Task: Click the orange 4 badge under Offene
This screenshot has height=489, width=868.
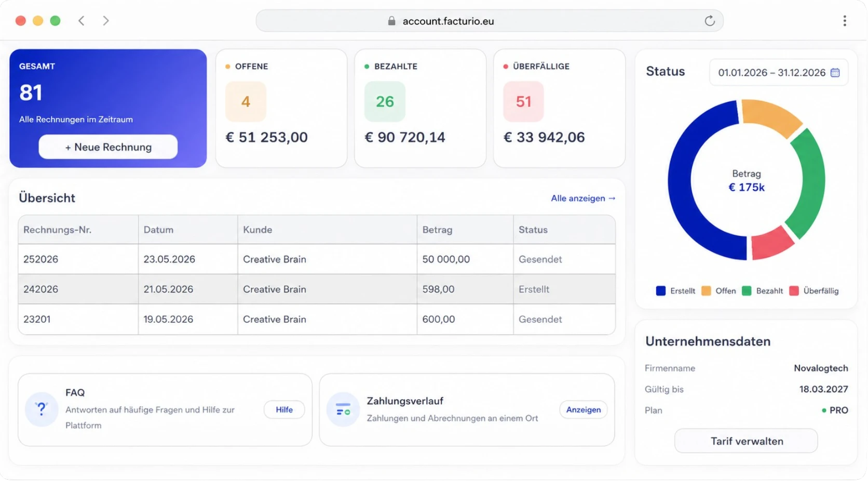Action: [x=246, y=101]
